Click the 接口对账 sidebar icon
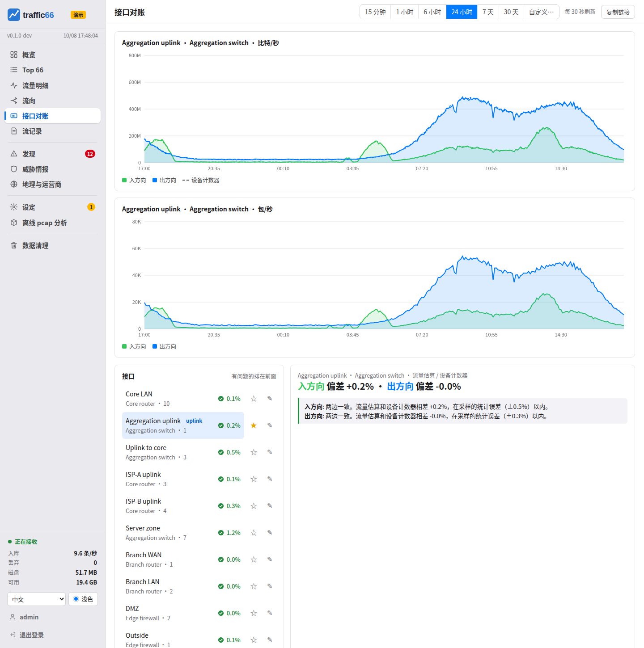This screenshot has height=648, width=644. (x=14, y=116)
